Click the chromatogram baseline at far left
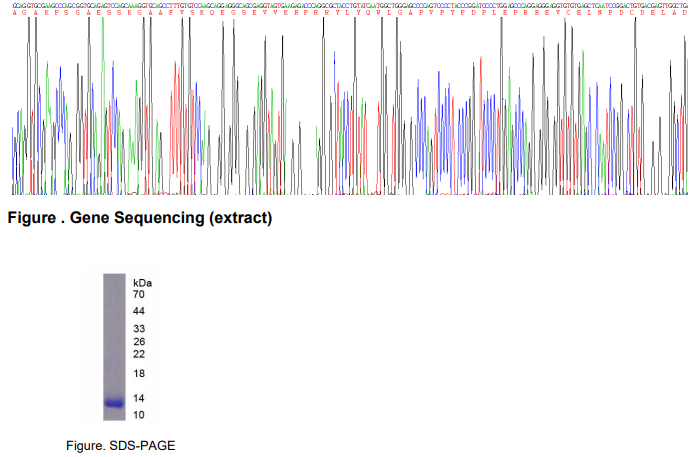698x457 pixels. click(x=14, y=190)
